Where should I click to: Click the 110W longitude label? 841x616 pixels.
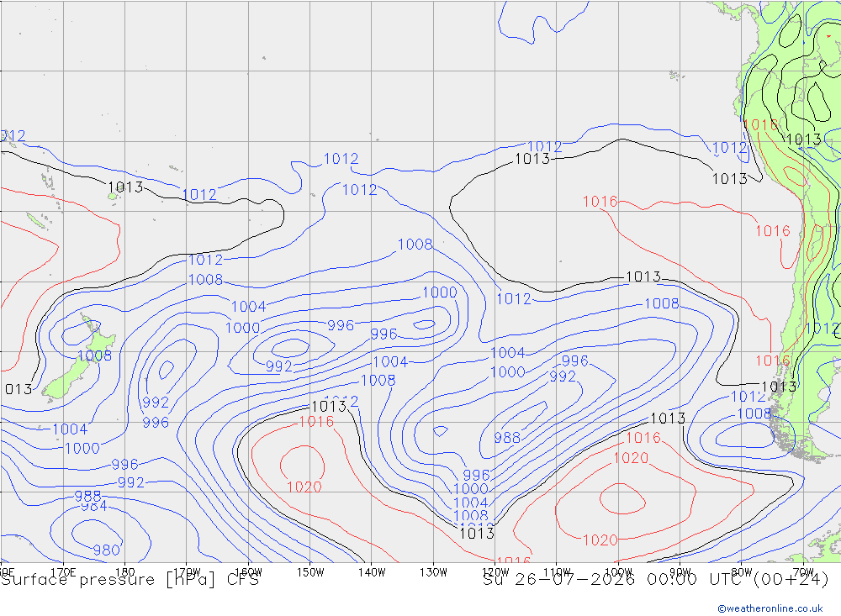557,572
